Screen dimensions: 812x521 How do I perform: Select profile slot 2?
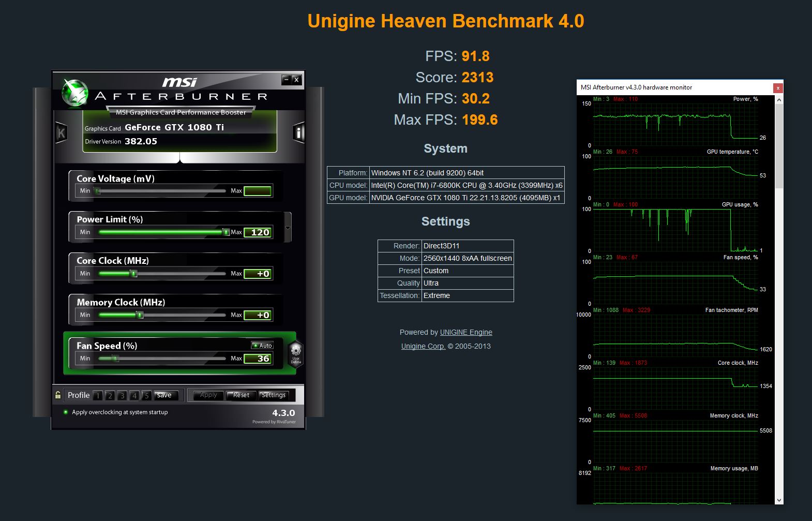(x=110, y=396)
